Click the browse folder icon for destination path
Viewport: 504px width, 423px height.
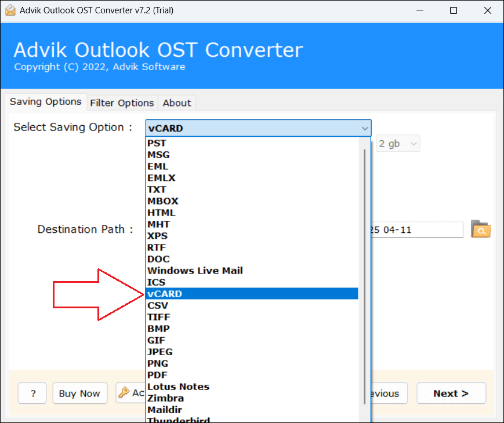click(x=481, y=229)
